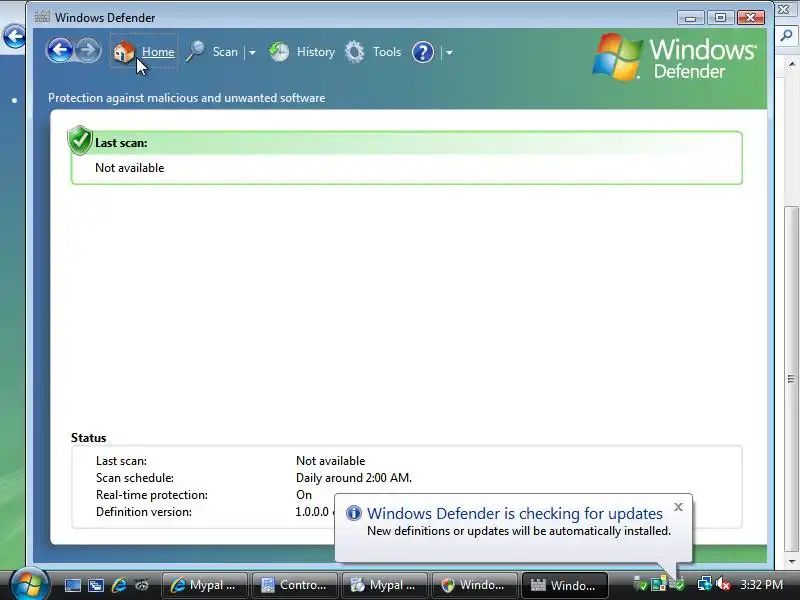800x600 pixels.
Task: Click the back arrow of the background window
Action: [14, 36]
